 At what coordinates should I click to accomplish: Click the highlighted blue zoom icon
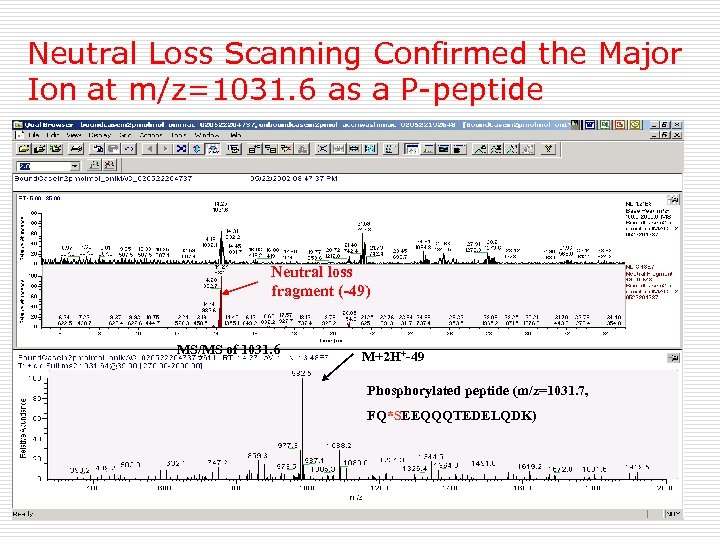213,149
